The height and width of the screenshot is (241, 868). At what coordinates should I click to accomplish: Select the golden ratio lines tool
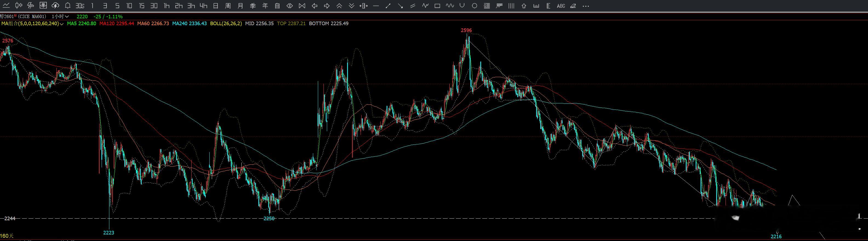click(487, 6)
